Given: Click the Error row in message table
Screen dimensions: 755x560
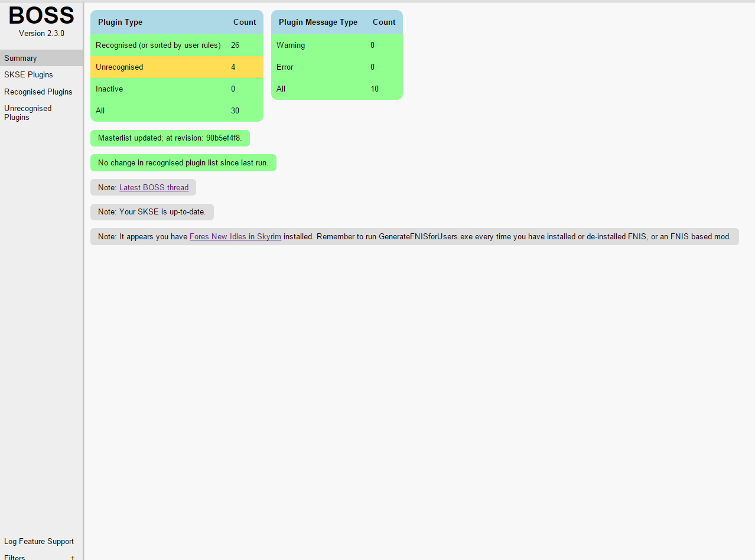Looking at the screenshot, I should tap(337, 67).
